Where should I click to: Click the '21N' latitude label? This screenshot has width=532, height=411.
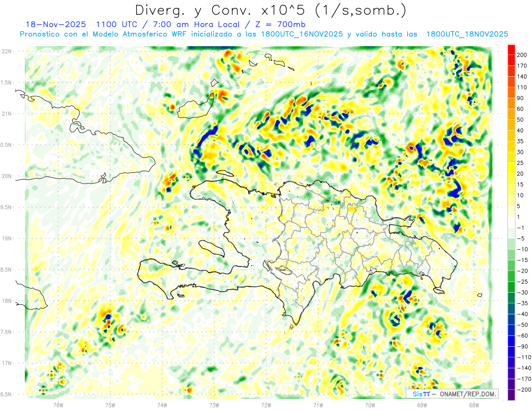(x=8, y=114)
